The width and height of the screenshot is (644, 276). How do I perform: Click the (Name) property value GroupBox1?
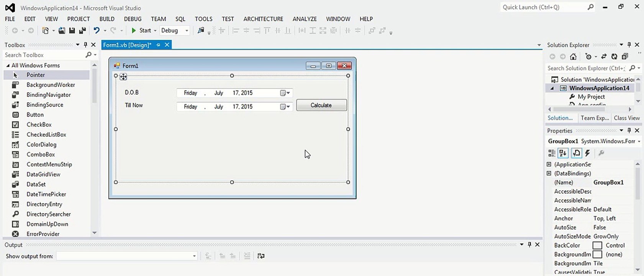608,182
